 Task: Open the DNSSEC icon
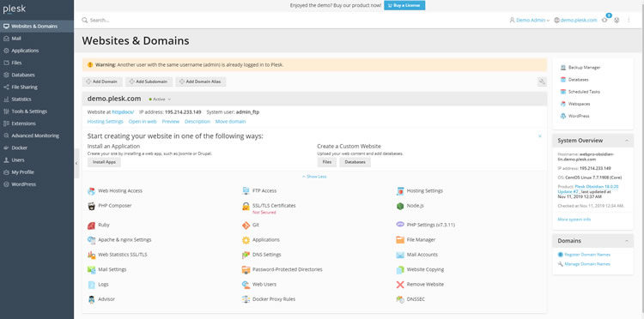[x=400, y=299]
